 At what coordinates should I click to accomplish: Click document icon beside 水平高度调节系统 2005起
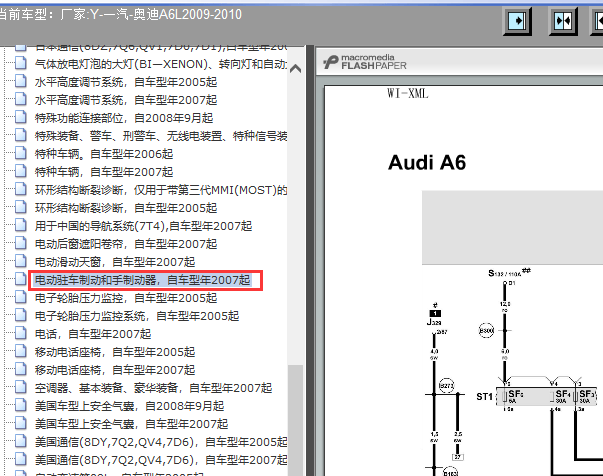[21, 81]
